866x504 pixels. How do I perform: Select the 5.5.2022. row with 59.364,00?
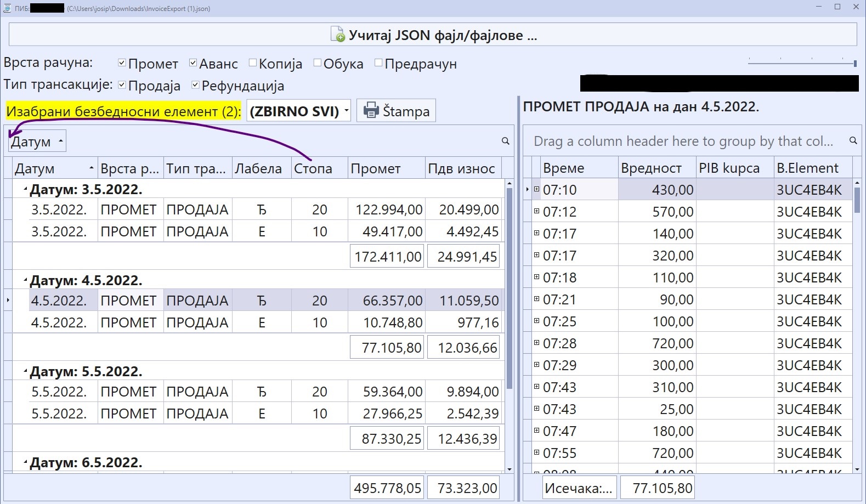[x=258, y=392]
